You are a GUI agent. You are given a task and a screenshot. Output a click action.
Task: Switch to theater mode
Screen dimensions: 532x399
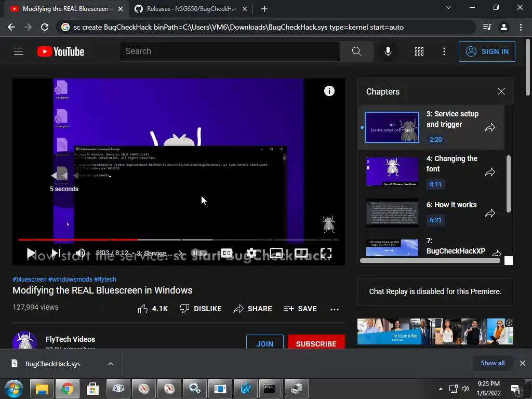click(x=301, y=253)
